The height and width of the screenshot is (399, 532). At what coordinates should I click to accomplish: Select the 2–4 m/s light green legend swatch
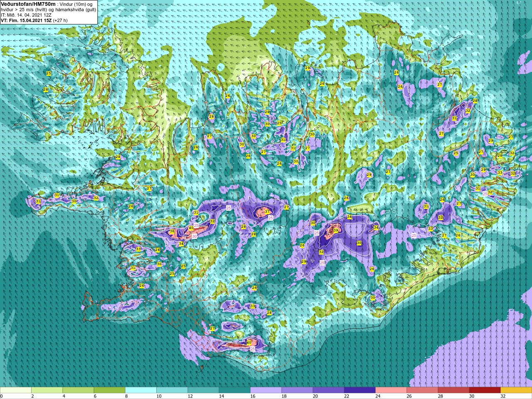pos(47,390)
